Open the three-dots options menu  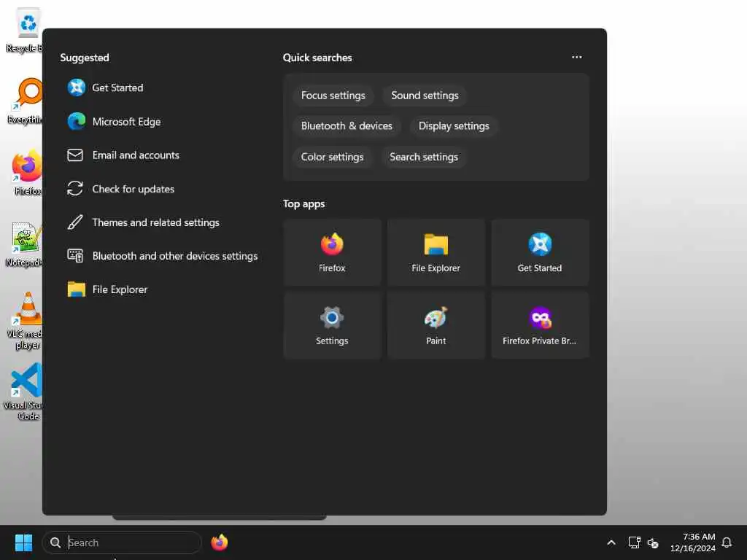[x=576, y=57]
